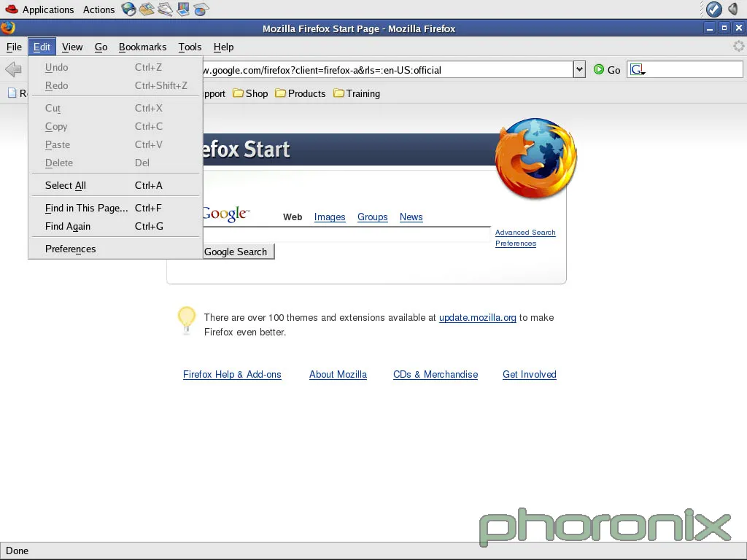The image size is (747, 560).
Task: Click the Back arrow in the navigation toolbar
Action: [13, 69]
